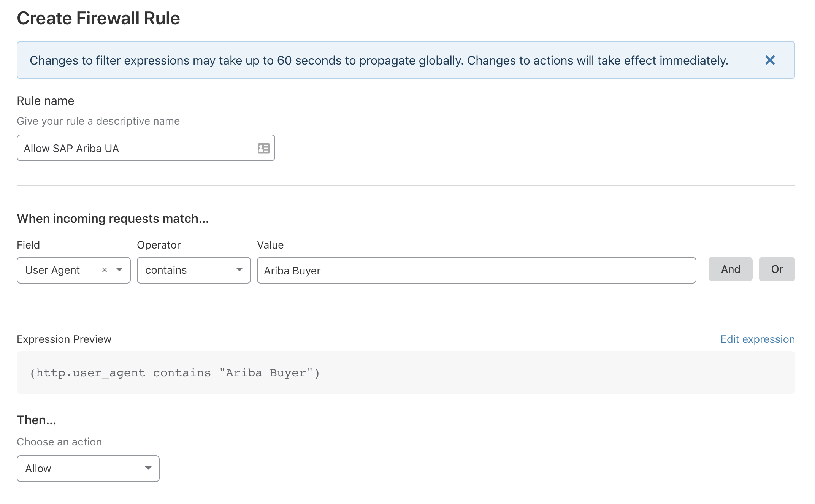Click the Ariba Buyer value field
Image resolution: width=815 pixels, height=504 pixels.
(x=476, y=271)
